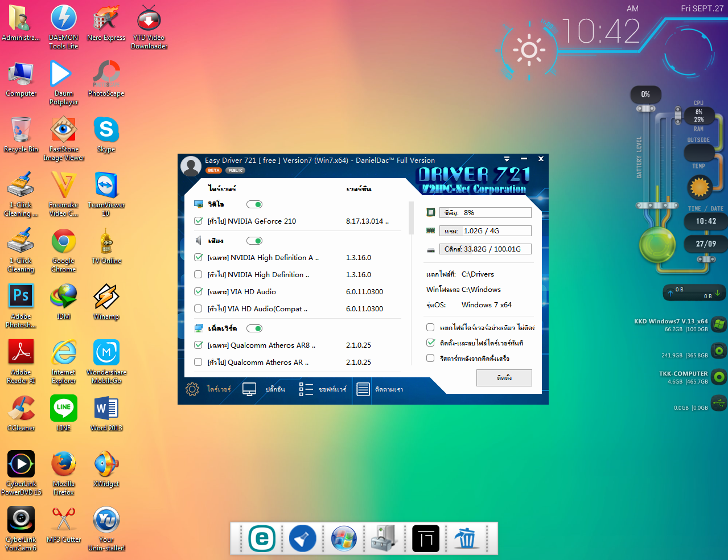
Task: Click the Windows 7 x64 OS text
Action: (x=487, y=305)
